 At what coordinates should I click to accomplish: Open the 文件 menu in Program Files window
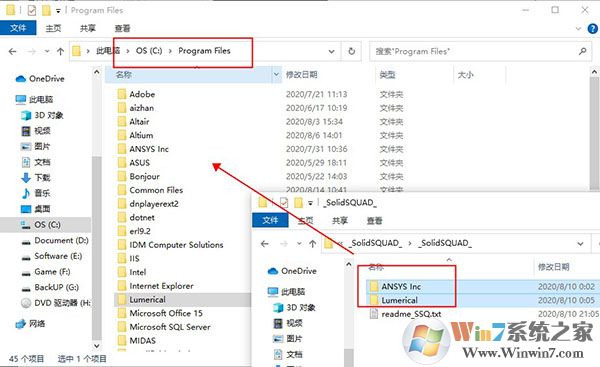tap(18, 28)
